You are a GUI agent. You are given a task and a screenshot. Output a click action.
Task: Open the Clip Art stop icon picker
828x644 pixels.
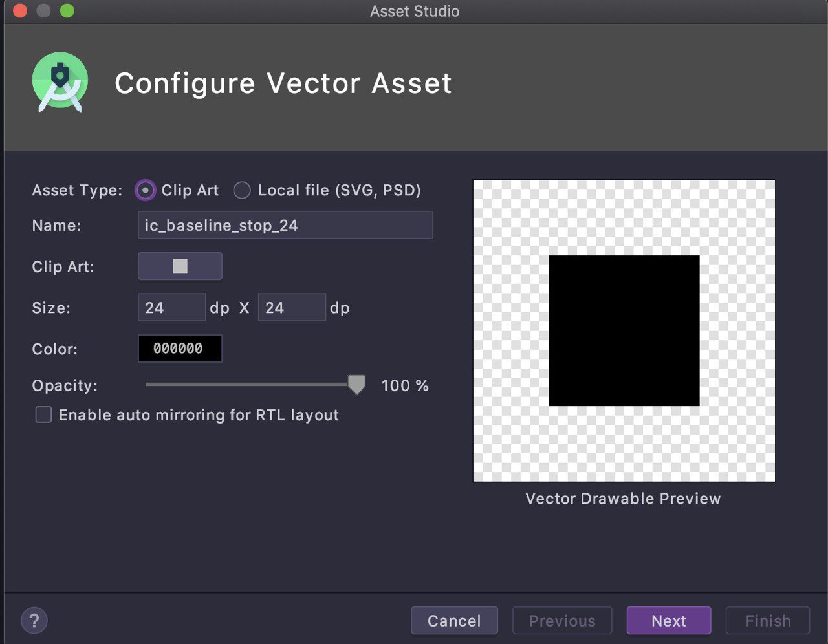pyautogui.click(x=180, y=266)
